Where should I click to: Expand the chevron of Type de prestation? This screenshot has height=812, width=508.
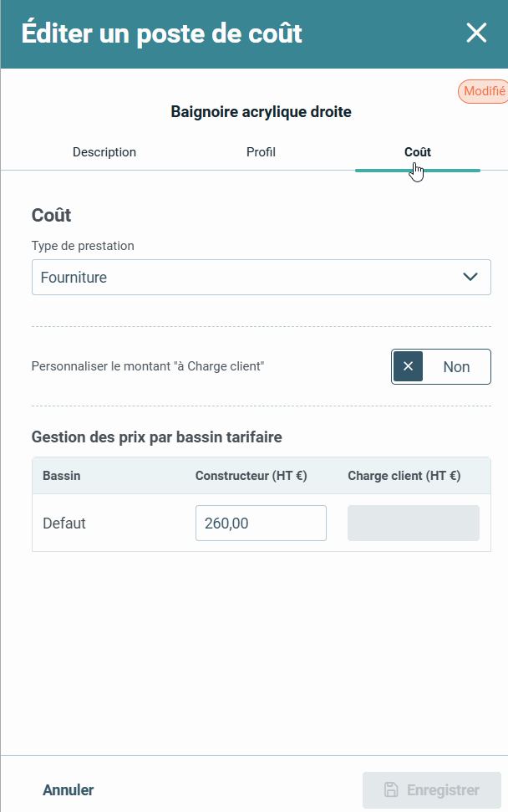tap(470, 277)
